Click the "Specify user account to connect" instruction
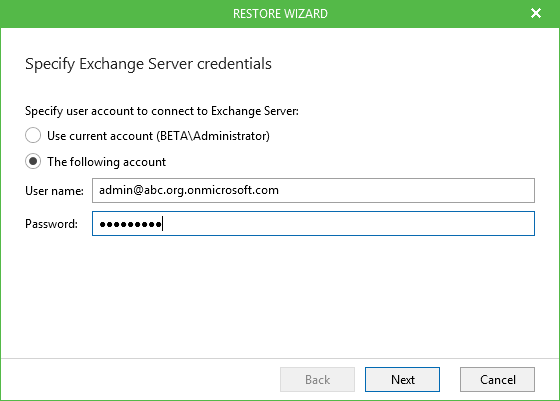Image resolution: width=560 pixels, height=401 pixels. click(162, 111)
